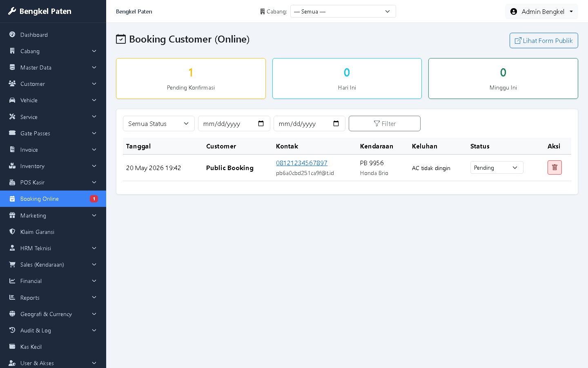The image size is (588, 368).
Task: Expand the Reports sidebar chevron
Action: point(94,298)
